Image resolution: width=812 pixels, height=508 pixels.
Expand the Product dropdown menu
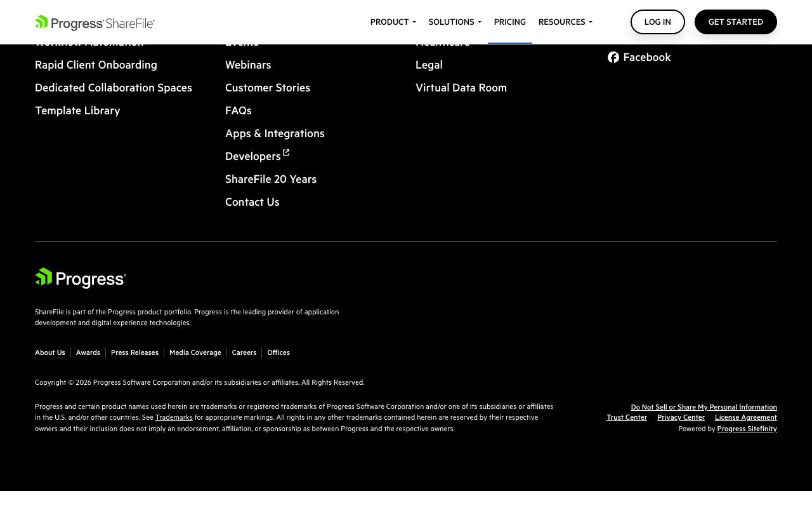pyautogui.click(x=393, y=22)
